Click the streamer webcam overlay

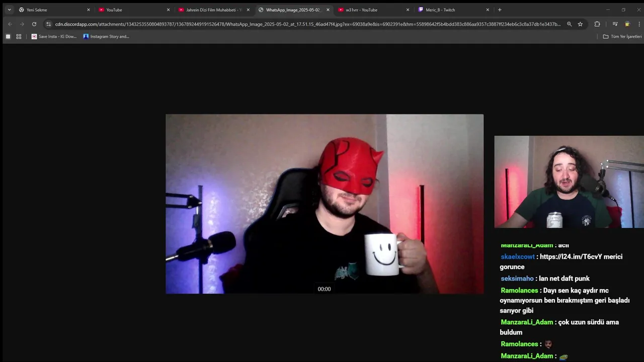coord(569,182)
